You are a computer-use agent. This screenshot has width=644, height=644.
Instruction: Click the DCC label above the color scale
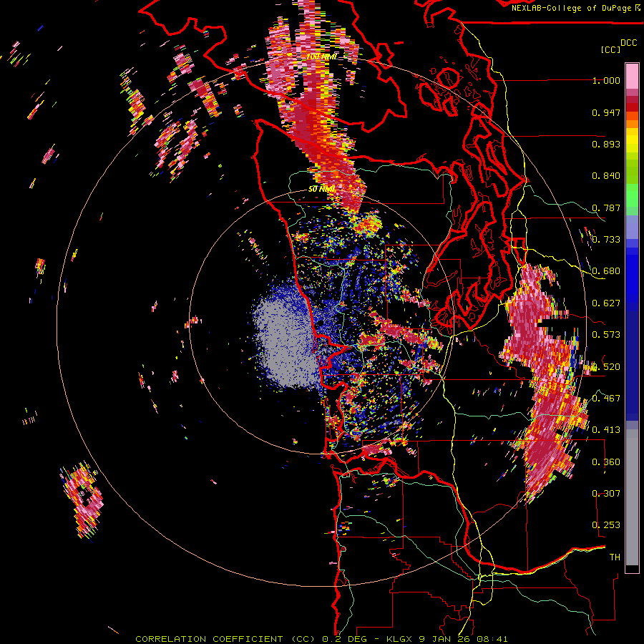(628, 43)
